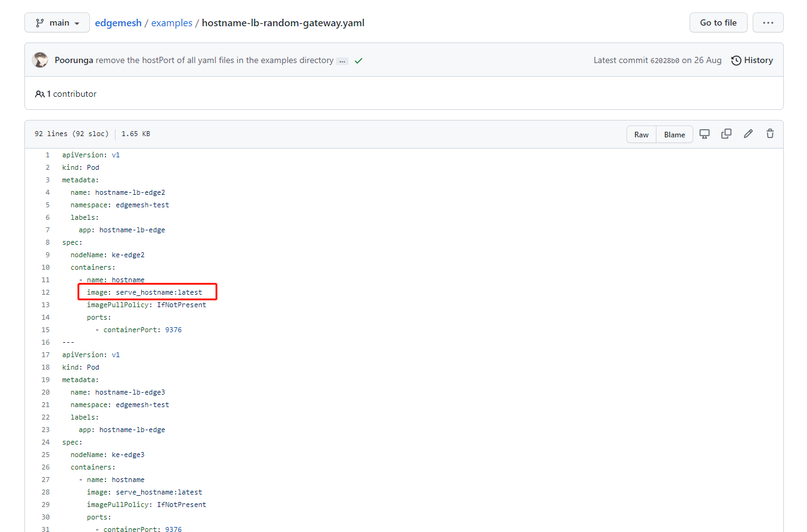Screen dimensions: 807x532
Task: Copy file contents using the copy icon
Action: coord(726,134)
